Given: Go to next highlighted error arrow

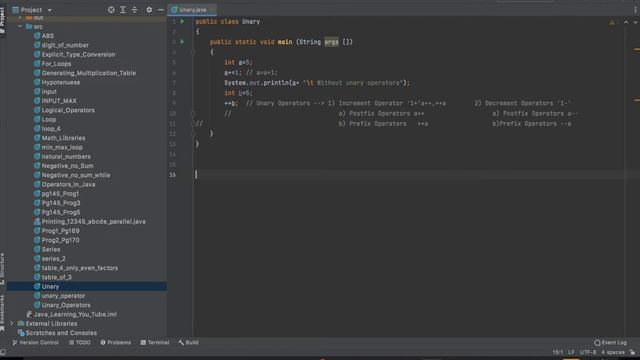Looking at the screenshot, I should pos(635,22).
